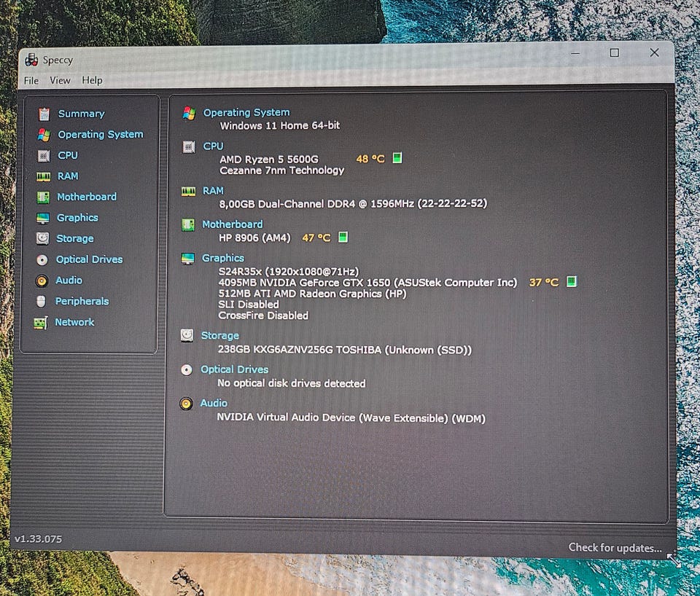Open the Graphics sidebar section

[77, 218]
